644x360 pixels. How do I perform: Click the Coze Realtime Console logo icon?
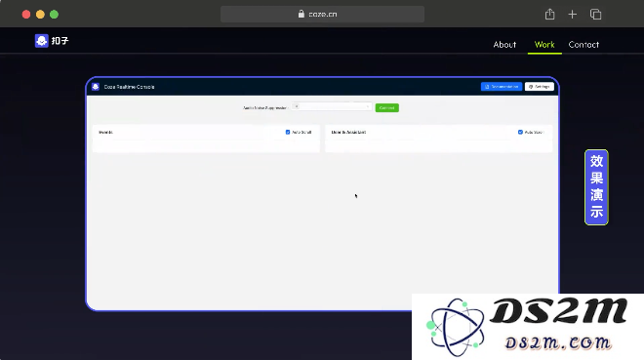click(x=96, y=87)
